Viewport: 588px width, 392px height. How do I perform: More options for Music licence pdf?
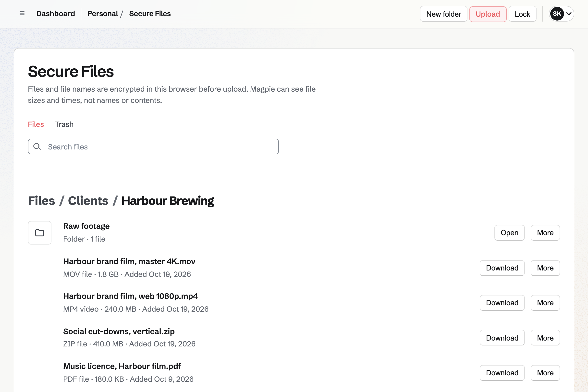point(545,373)
